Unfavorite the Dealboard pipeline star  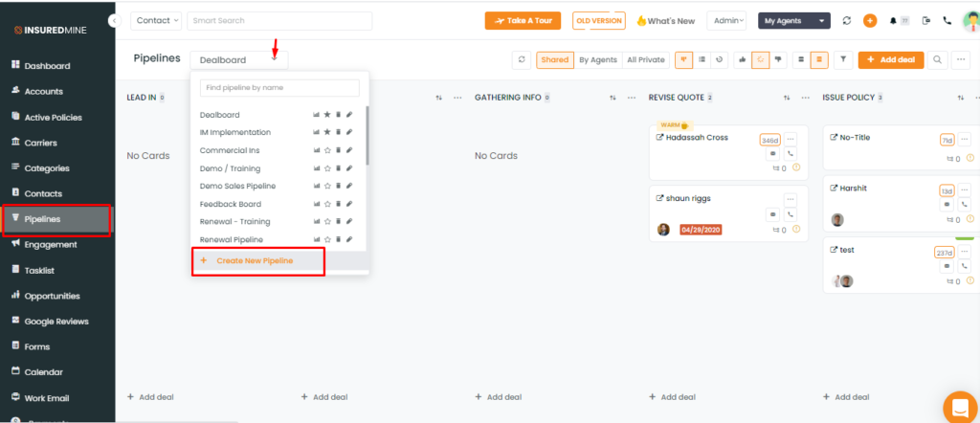327,115
